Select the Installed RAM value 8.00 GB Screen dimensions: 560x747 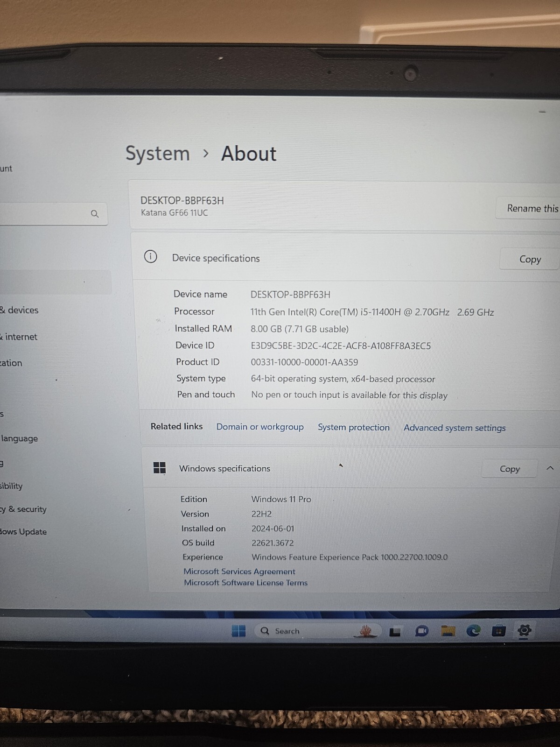coord(300,329)
